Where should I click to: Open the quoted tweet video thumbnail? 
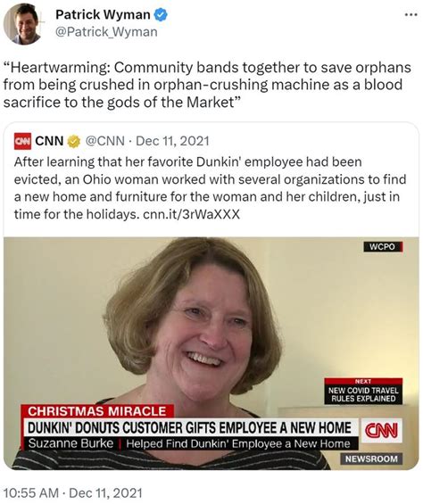(211, 353)
